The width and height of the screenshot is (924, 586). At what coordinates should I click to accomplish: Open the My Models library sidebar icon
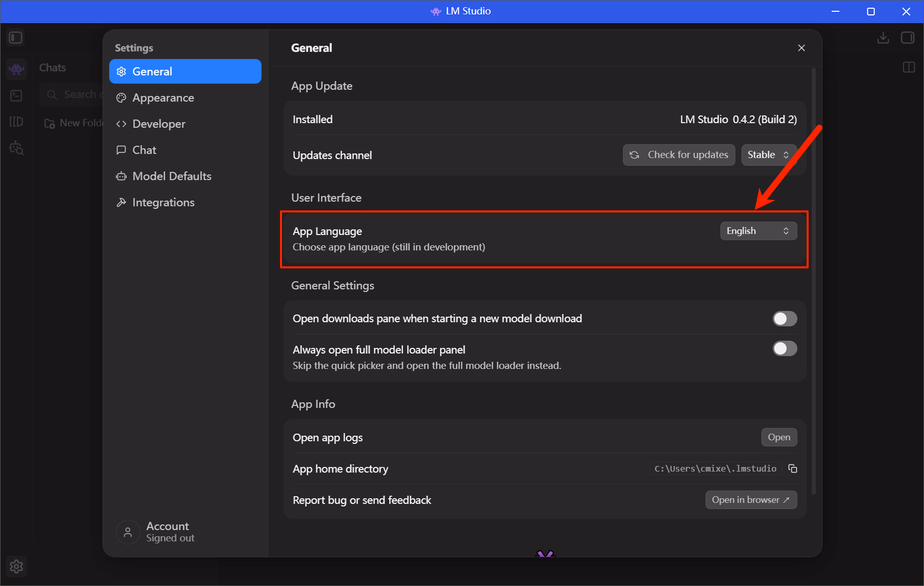coord(16,122)
